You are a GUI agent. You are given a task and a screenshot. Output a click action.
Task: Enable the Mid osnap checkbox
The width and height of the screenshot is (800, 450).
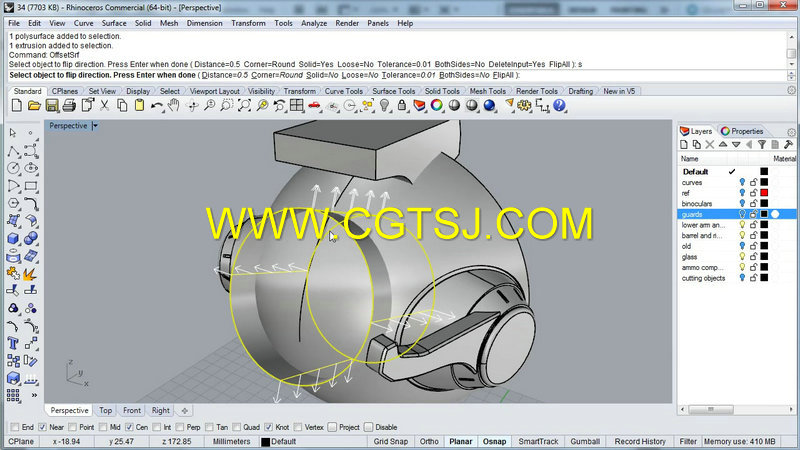[x=103, y=427]
